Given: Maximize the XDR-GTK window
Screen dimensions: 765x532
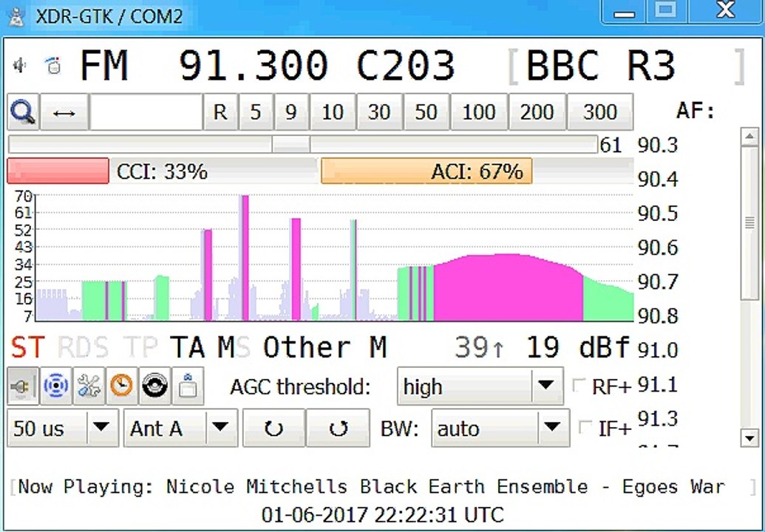Looking at the screenshot, I should click(667, 11).
